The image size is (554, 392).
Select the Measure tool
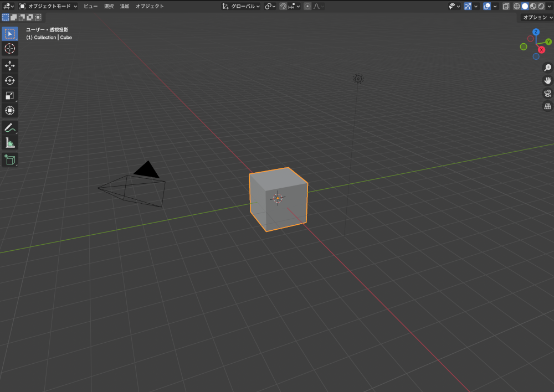pos(9,142)
